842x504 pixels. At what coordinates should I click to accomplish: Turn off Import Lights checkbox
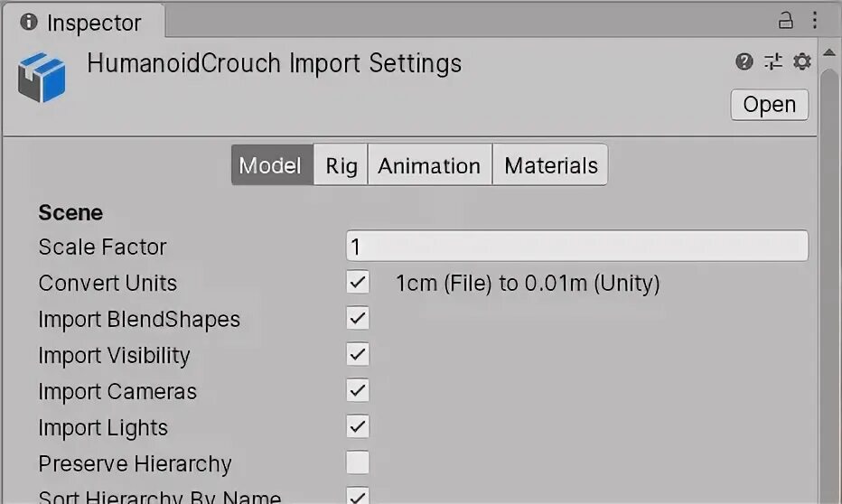[x=358, y=427]
